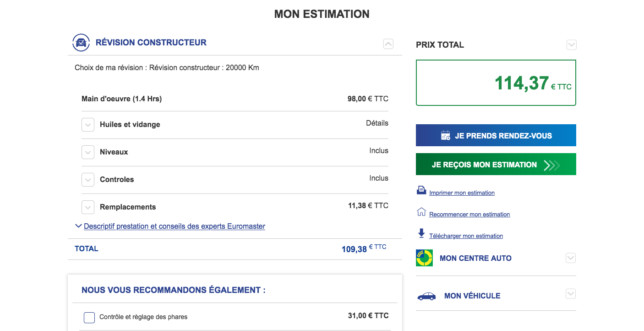Click the Choix de ma révision text
This screenshot has height=331, width=644.
[x=167, y=68]
